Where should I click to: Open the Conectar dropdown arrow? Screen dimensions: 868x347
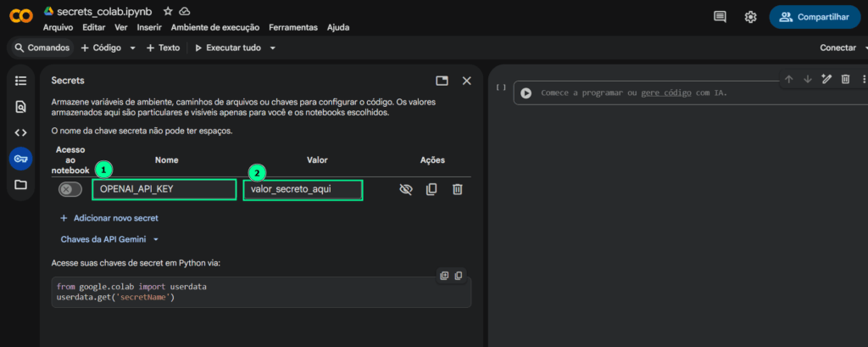tap(865, 48)
